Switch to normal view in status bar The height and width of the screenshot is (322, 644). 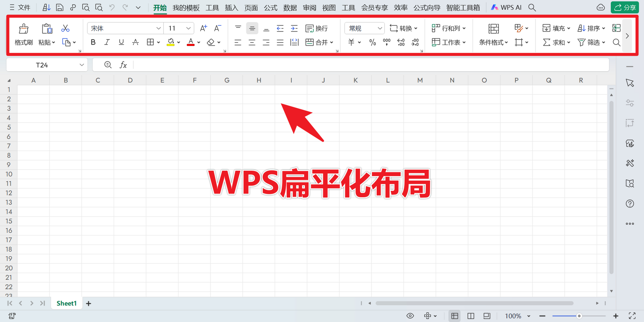455,316
